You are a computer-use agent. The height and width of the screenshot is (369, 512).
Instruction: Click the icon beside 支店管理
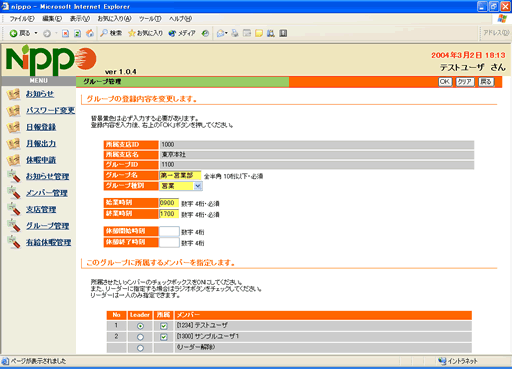pyautogui.click(x=14, y=209)
